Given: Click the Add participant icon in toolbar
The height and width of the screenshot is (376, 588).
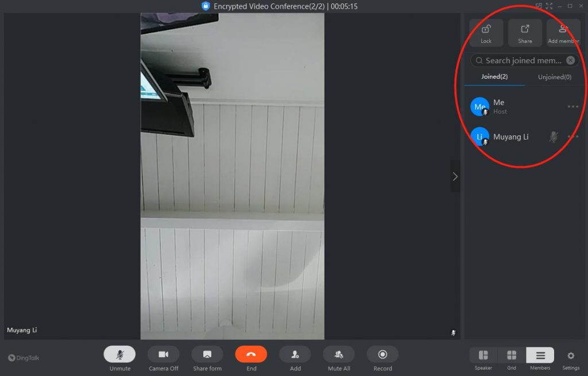Looking at the screenshot, I should pos(295,354).
